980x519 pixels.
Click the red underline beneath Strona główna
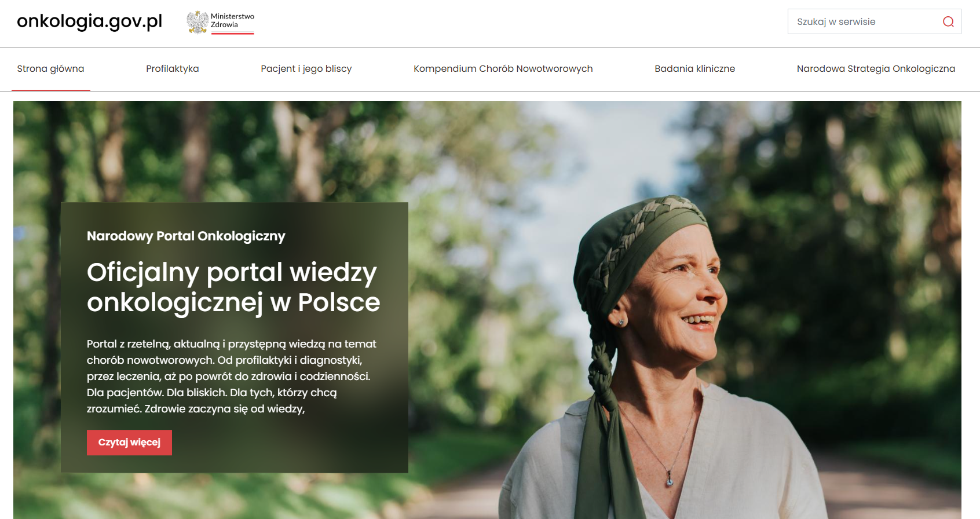pos(51,90)
